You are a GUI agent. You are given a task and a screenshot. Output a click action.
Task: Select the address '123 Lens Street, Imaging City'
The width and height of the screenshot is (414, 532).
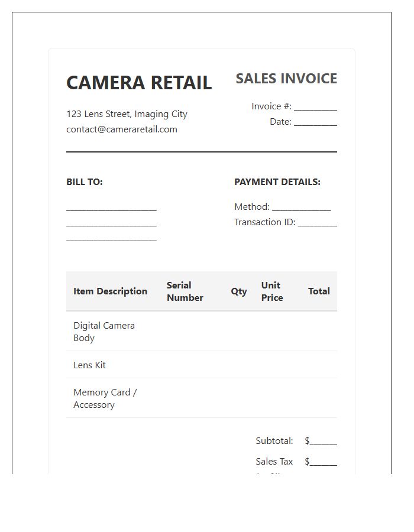127,114
